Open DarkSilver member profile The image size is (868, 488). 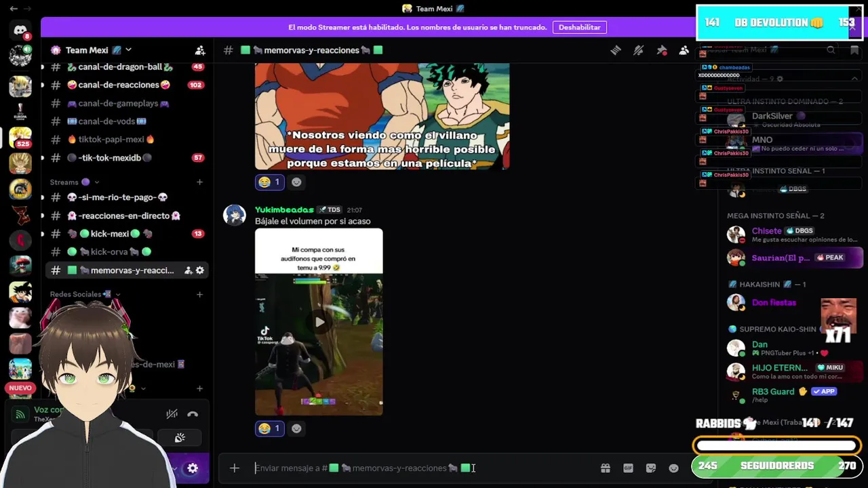tap(772, 117)
